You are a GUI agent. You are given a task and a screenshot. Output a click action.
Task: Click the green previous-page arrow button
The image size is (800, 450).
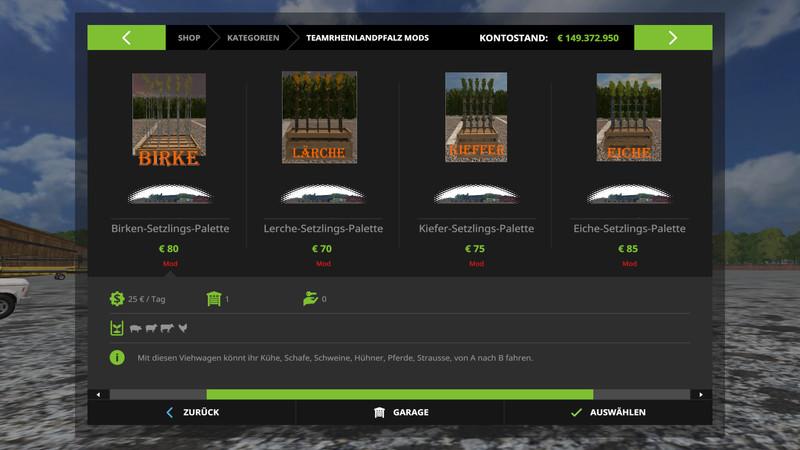(127, 38)
